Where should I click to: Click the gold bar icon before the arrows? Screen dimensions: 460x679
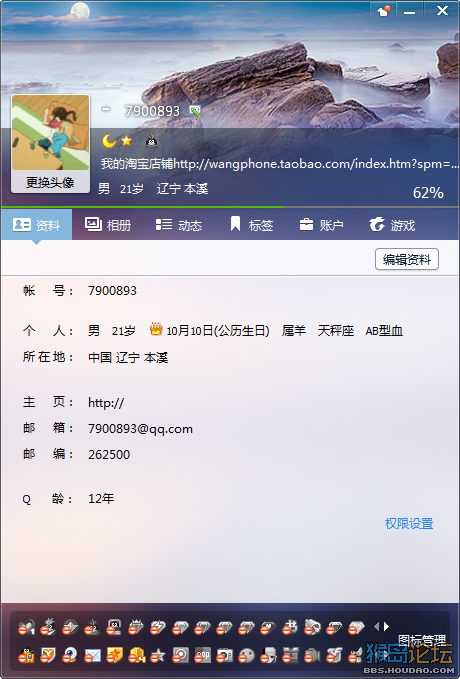click(356, 627)
